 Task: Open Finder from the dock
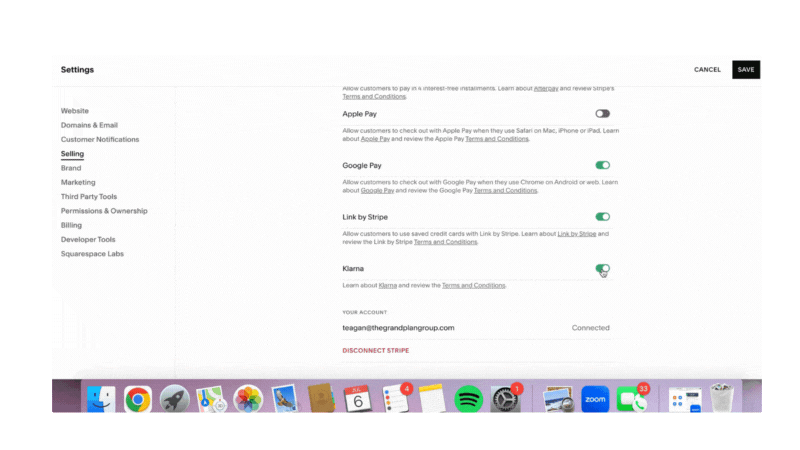click(x=101, y=398)
